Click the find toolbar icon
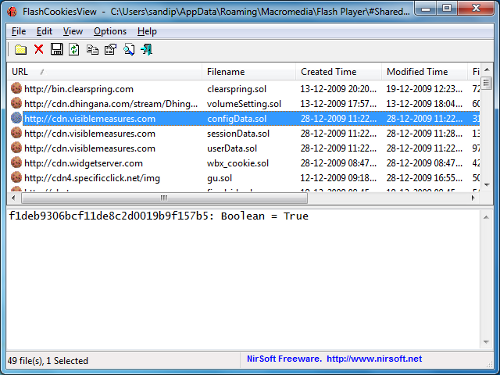The height and width of the screenshot is (375, 500). coord(129,50)
